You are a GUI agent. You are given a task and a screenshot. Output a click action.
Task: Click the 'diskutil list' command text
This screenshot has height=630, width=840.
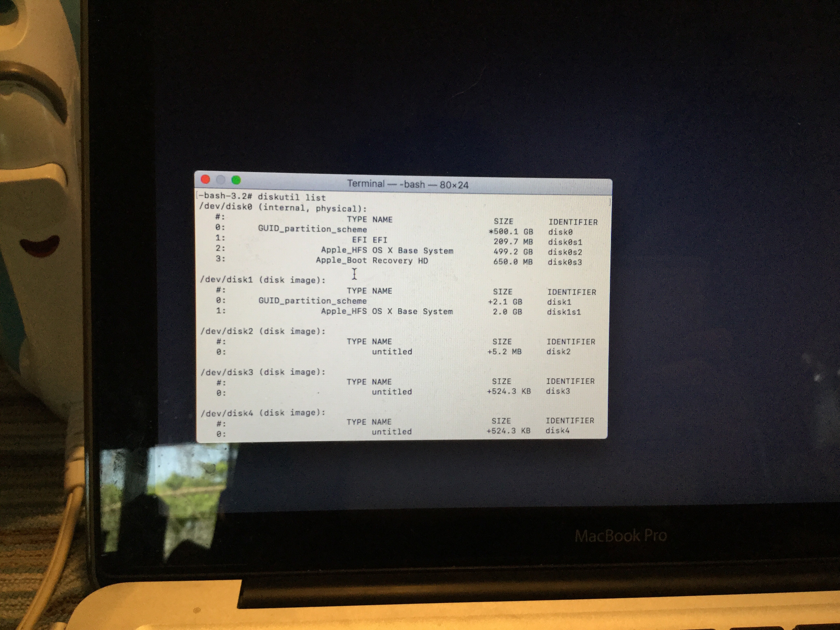click(x=292, y=197)
